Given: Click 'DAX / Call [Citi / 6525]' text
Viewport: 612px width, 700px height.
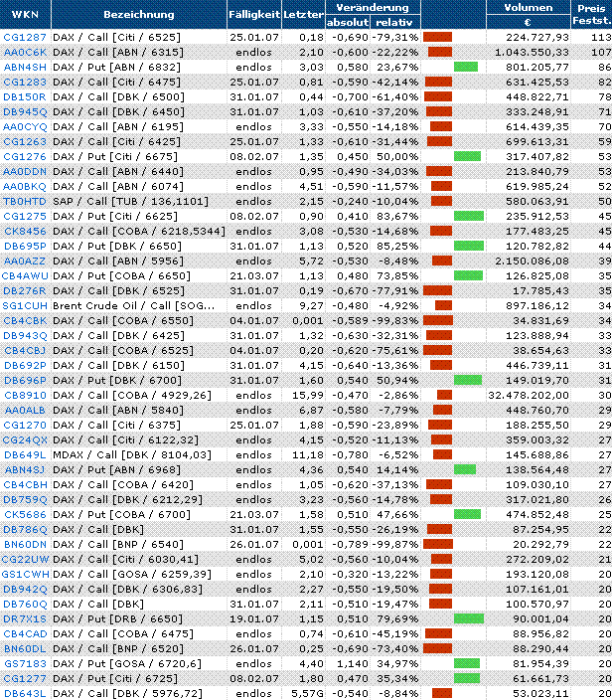Looking at the screenshot, I should pos(116,37).
